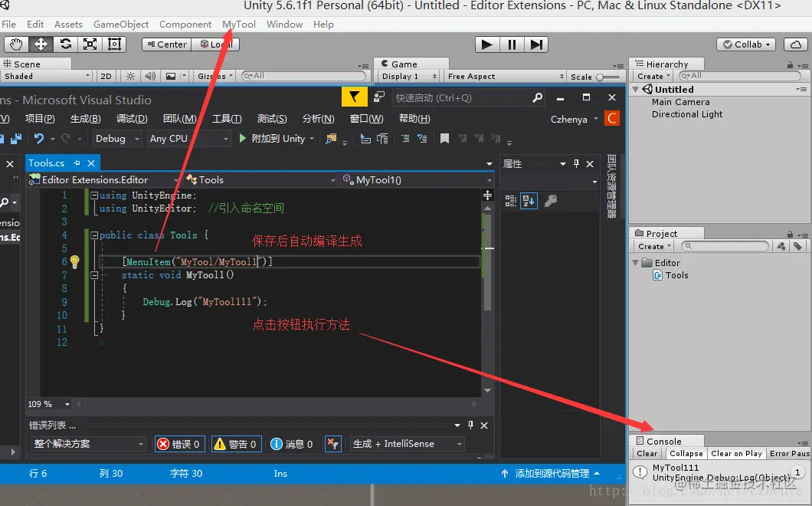812x506 pixels.
Task: Open property pages wrench icon
Action: 551,201
